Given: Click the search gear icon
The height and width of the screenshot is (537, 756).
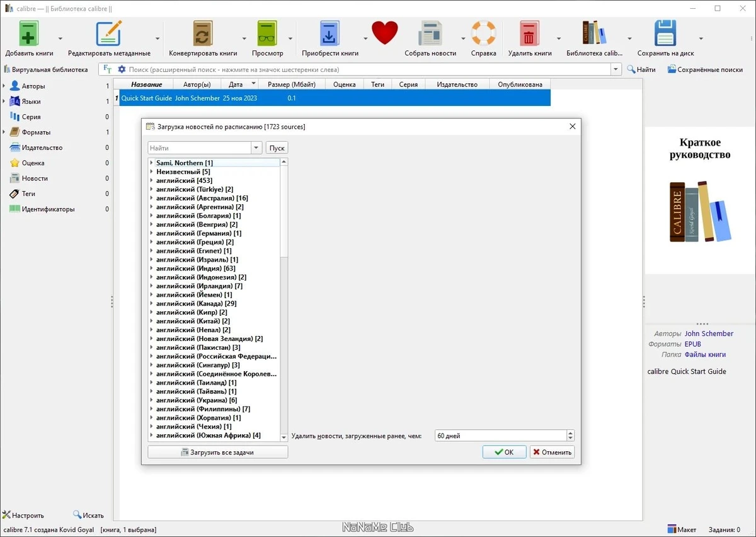Looking at the screenshot, I should (122, 69).
